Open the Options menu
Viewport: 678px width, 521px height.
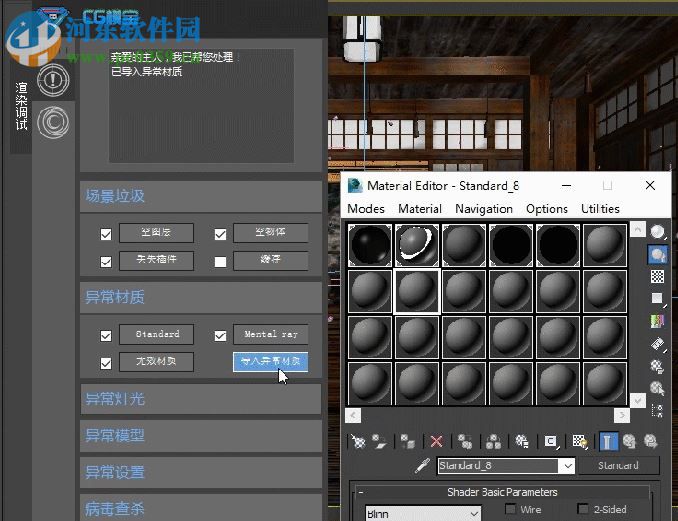click(547, 209)
